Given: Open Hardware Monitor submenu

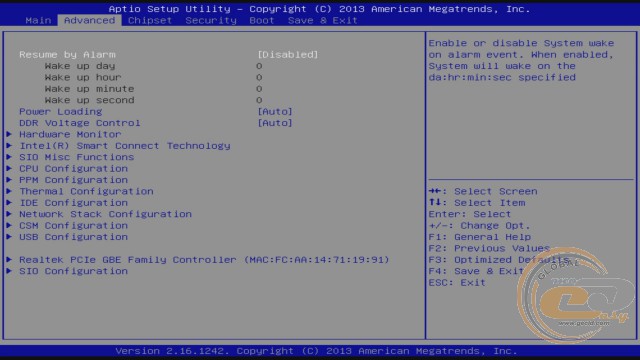Looking at the screenshot, I should tap(70, 134).
